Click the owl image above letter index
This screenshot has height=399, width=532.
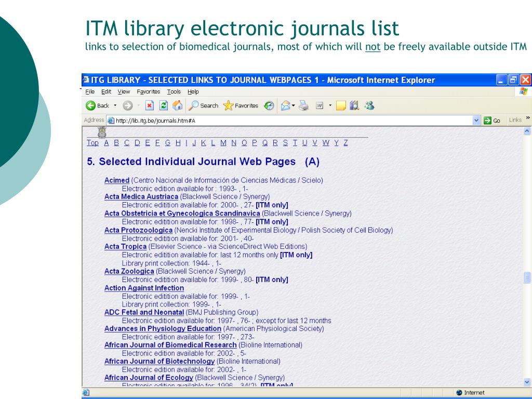pyautogui.click(x=102, y=132)
